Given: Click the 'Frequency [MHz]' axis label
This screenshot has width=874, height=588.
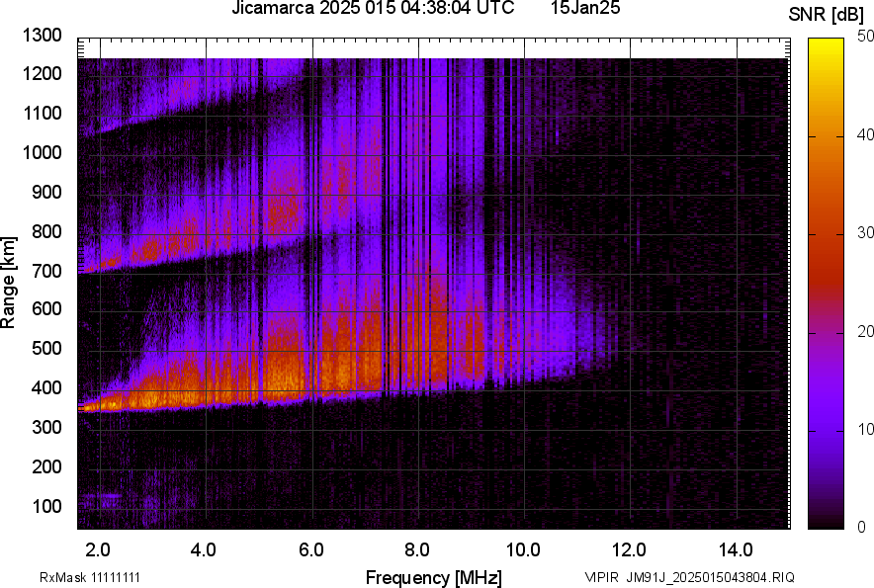Looking at the screenshot, I should [433, 577].
